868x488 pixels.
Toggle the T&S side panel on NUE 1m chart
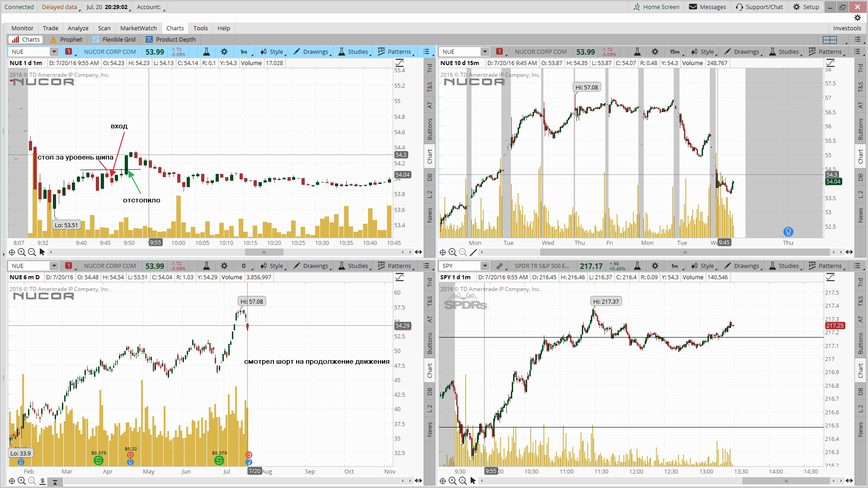tap(429, 87)
